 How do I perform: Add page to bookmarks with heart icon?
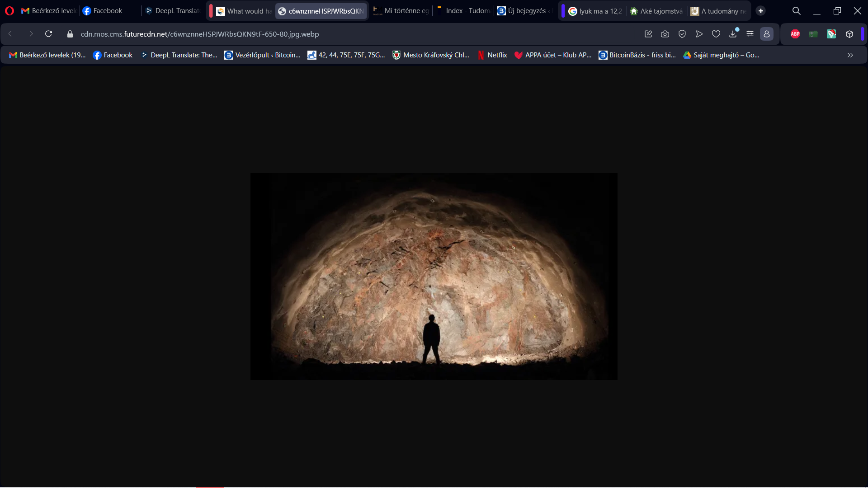pos(716,34)
